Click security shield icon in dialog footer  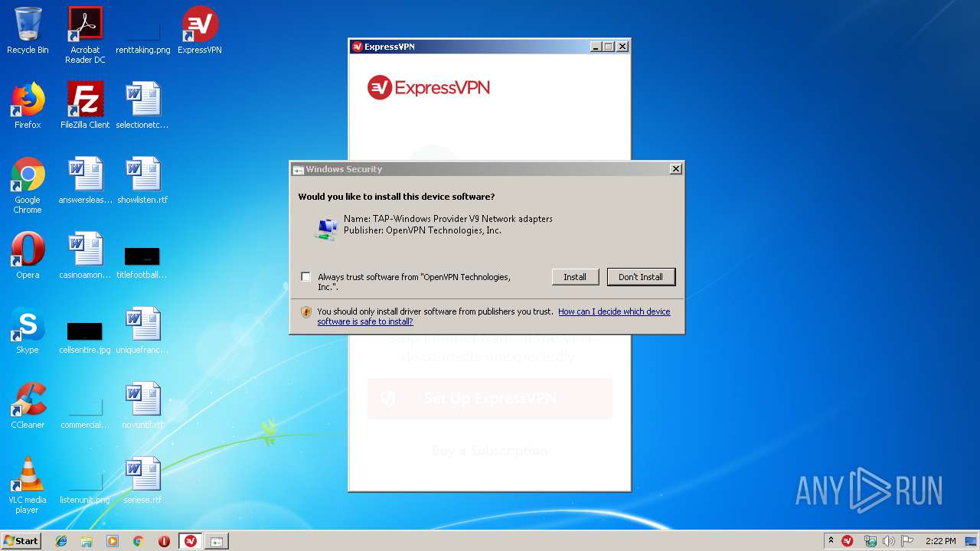pyautogui.click(x=306, y=312)
